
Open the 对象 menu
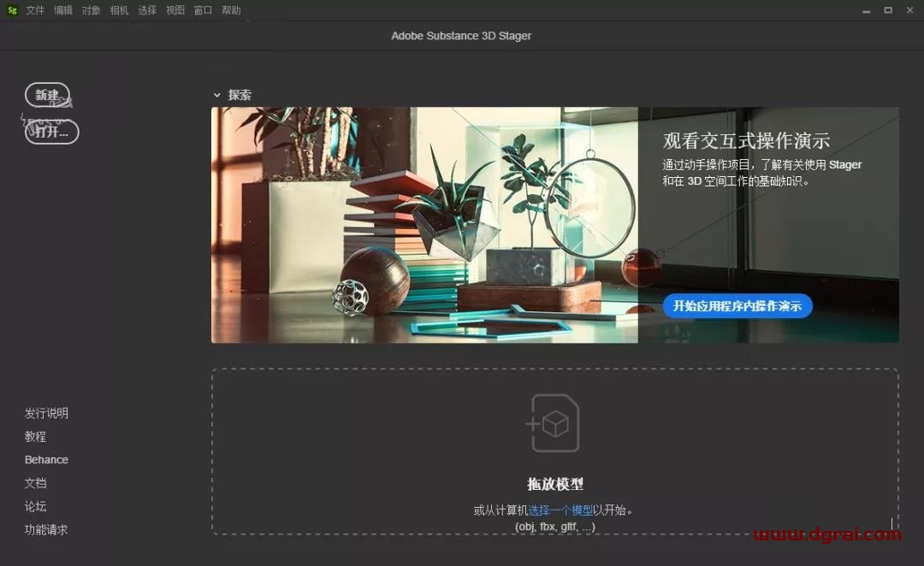pos(91,9)
